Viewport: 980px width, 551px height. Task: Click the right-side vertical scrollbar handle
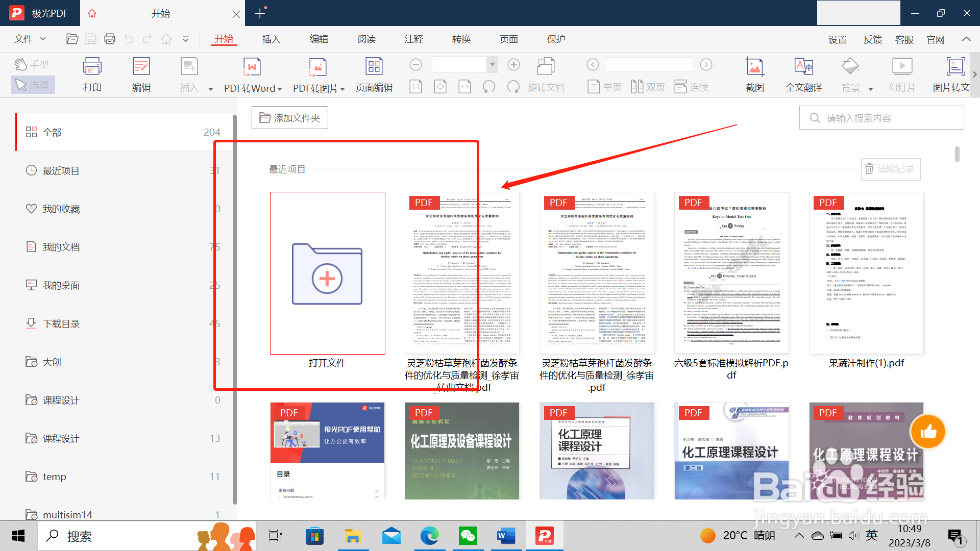957,154
